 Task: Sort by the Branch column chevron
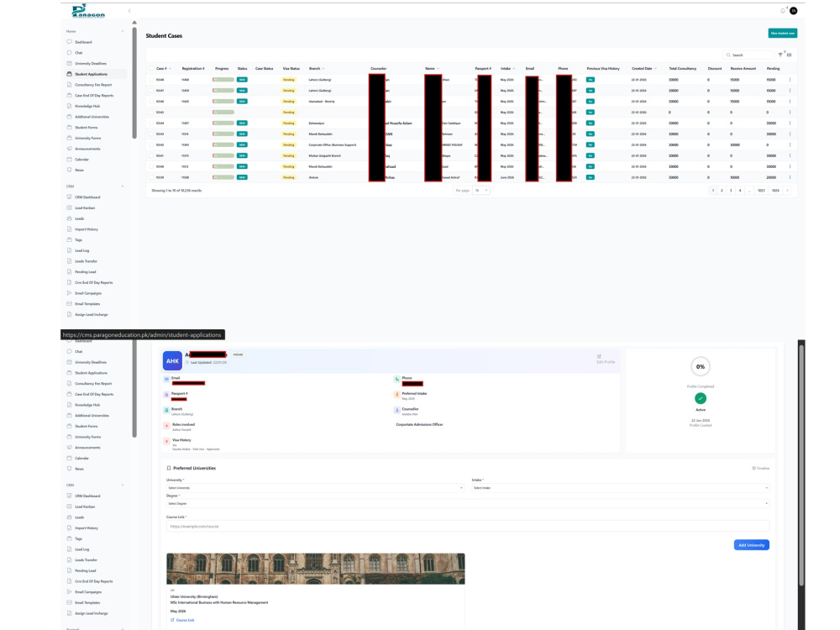coord(323,69)
